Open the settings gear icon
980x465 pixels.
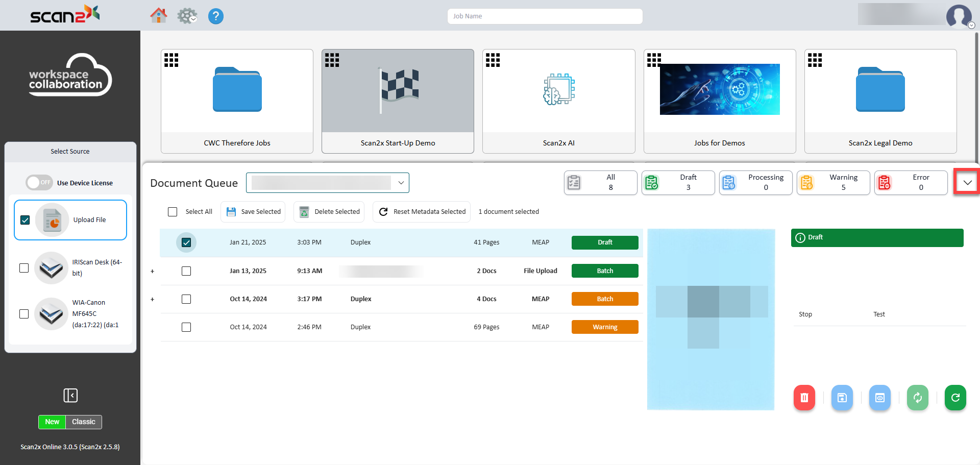(187, 16)
